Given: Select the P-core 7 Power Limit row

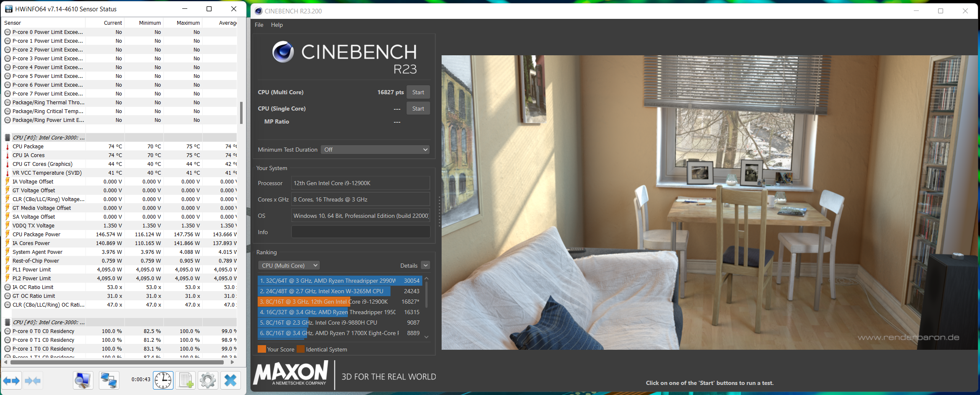Looking at the screenshot, I should pyautogui.click(x=120, y=93).
